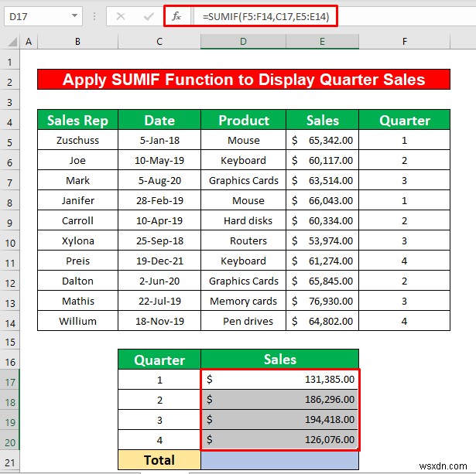Click the Name Box showing D17
This screenshot has height=474, width=476.
click(x=43, y=16)
